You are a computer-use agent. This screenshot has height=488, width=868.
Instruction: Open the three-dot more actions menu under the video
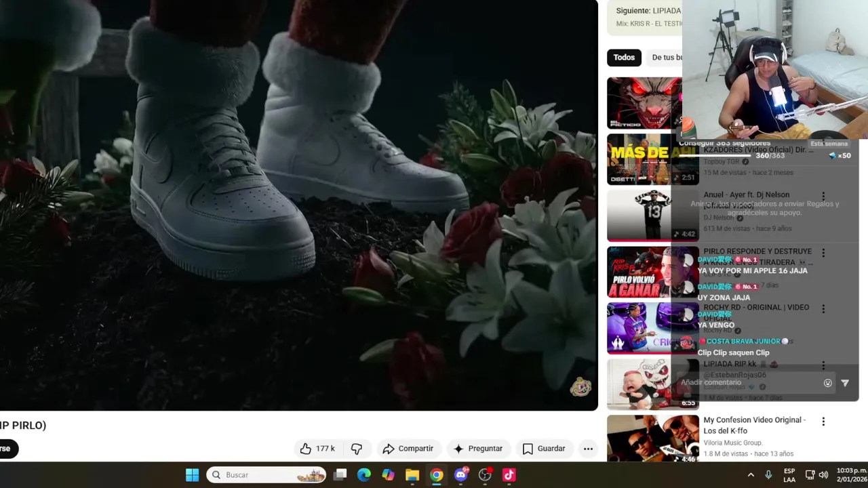coord(588,449)
